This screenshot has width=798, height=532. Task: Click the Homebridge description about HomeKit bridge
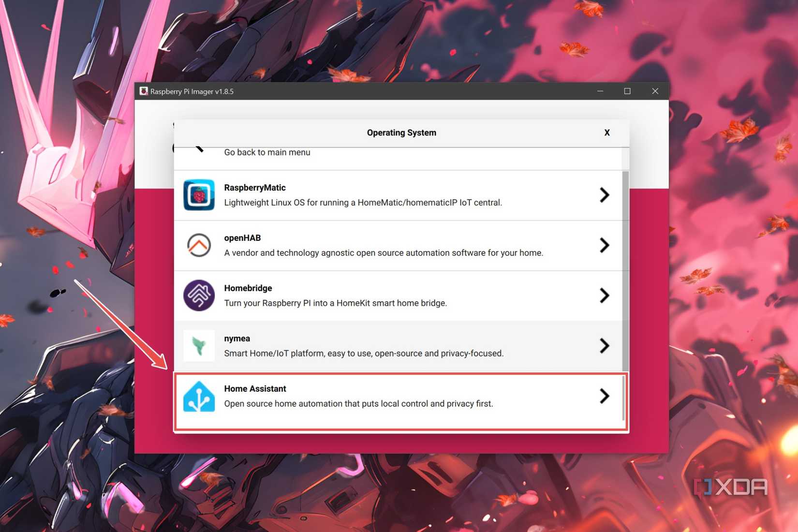pos(336,303)
